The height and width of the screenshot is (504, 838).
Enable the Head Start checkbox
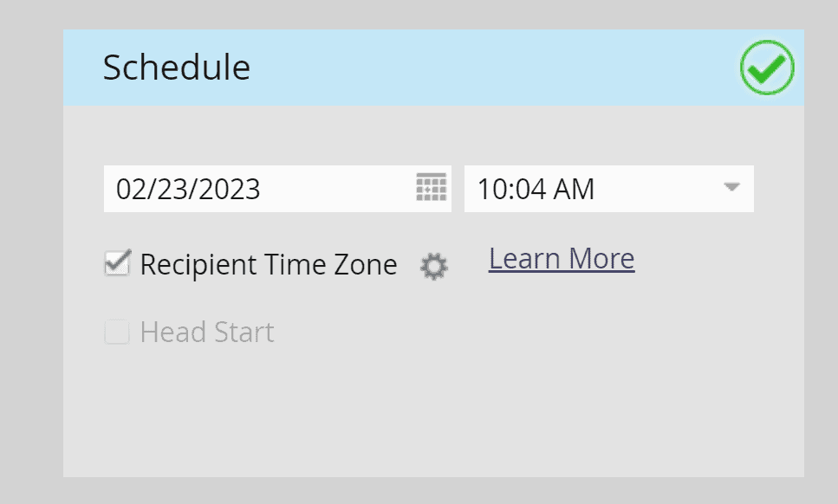pos(115,332)
